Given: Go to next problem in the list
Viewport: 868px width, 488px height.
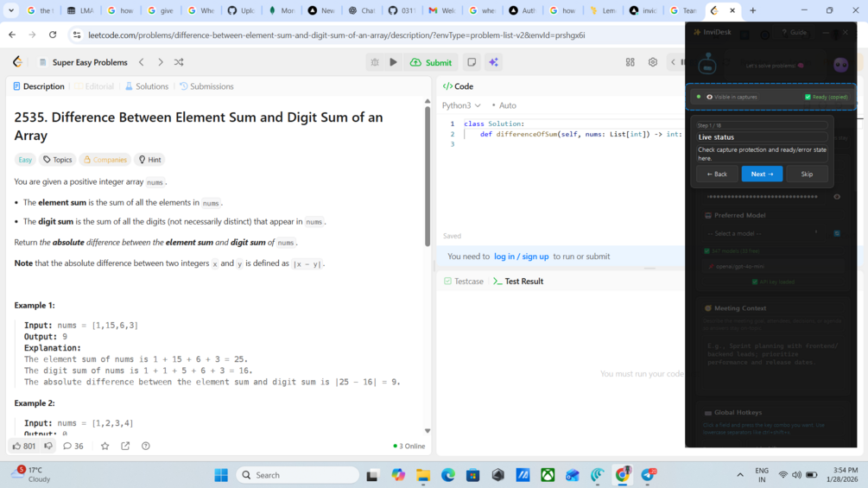Looking at the screenshot, I should pos(161,62).
